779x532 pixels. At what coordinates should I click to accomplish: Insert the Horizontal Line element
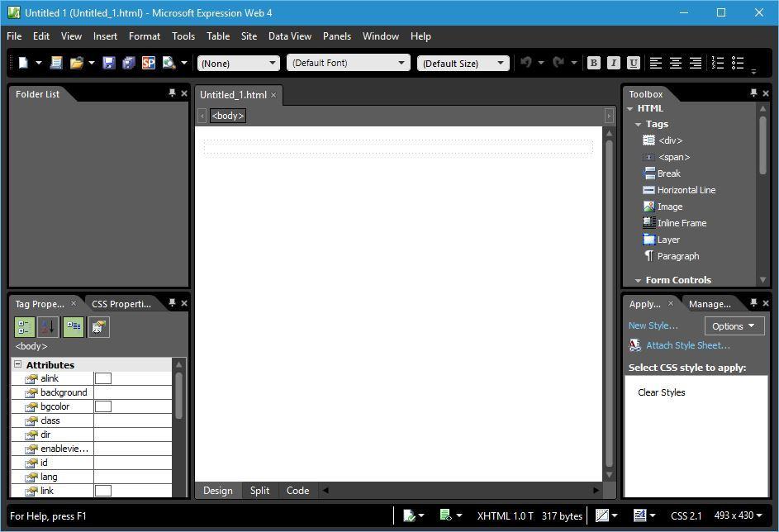tap(679, 190)
